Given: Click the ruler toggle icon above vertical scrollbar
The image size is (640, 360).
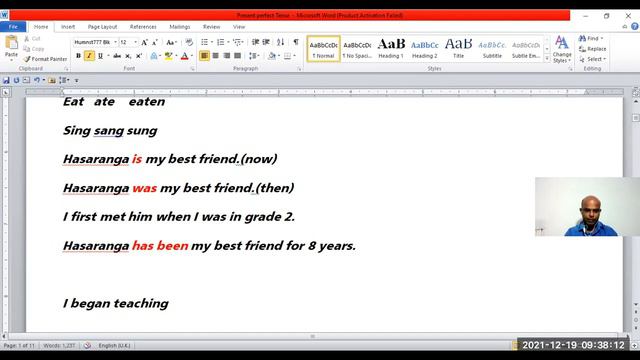Looking at the screenshot, I should [636, 93].
